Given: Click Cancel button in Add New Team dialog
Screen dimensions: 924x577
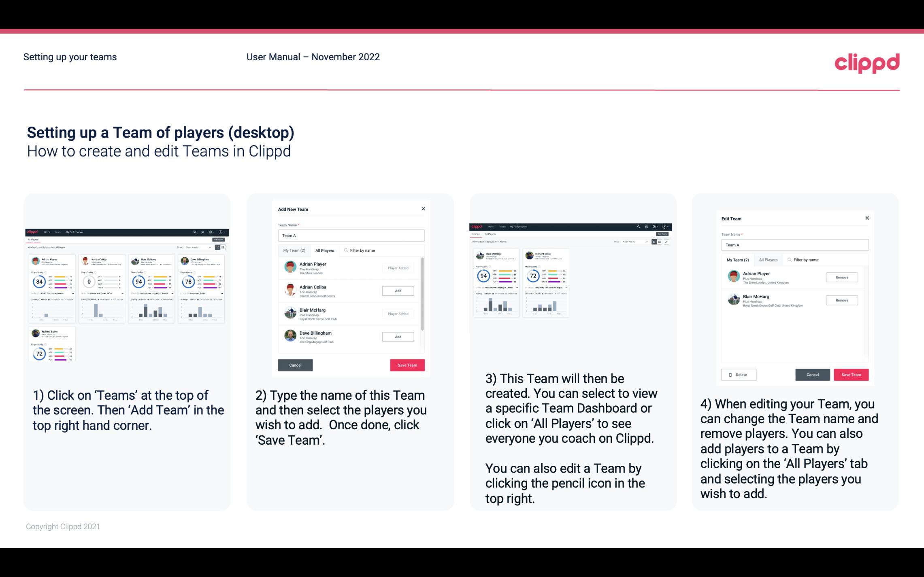Looking at the screenshot, I should point(295,364).
